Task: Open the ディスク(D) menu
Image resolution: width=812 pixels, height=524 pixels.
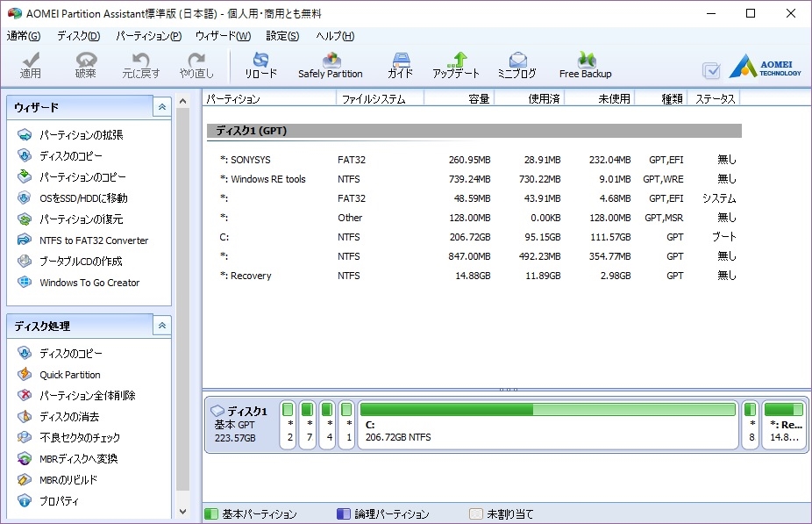Action: pyautogui.click(x=79, y=36)
